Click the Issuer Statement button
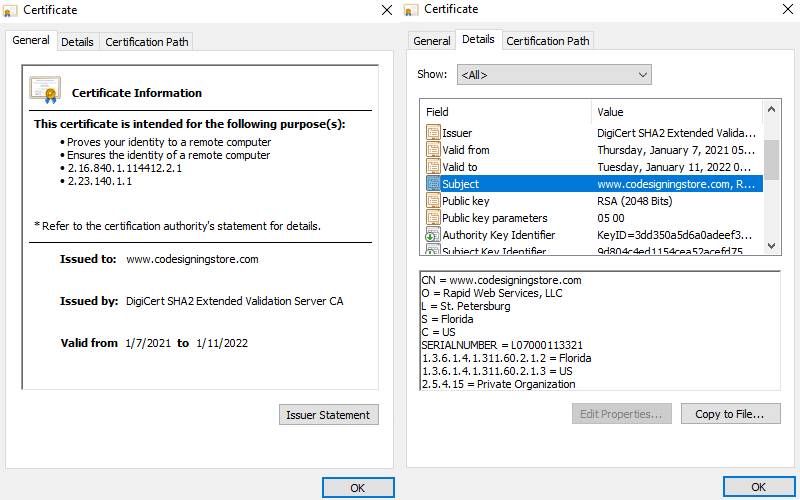The width and height of the screenshot is (800, 500). 329,415
